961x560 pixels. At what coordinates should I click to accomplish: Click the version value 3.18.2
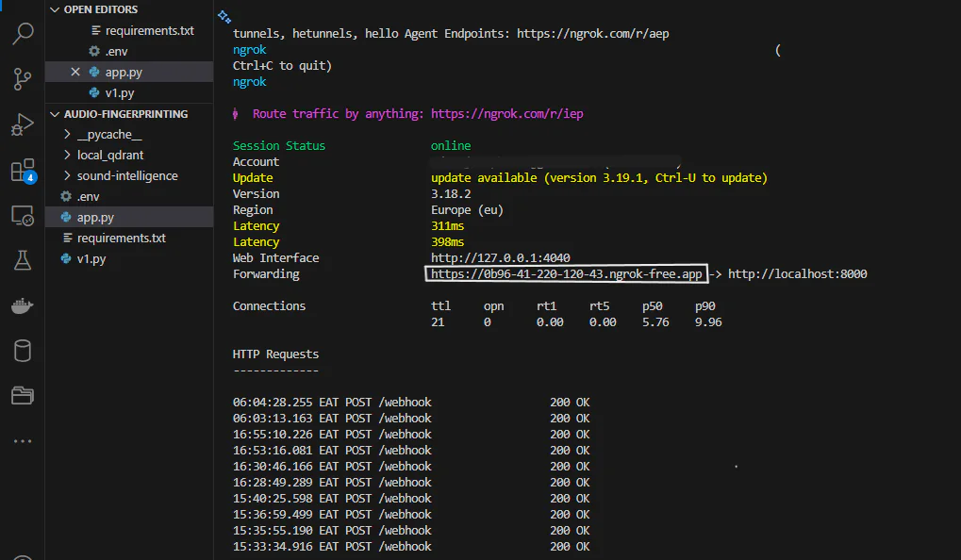click(x=451, y=193)
